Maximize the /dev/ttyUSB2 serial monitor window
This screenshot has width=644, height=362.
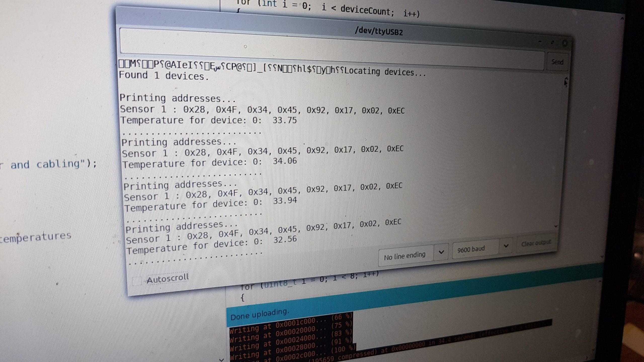pyautogui.click(x=552, y=42)
